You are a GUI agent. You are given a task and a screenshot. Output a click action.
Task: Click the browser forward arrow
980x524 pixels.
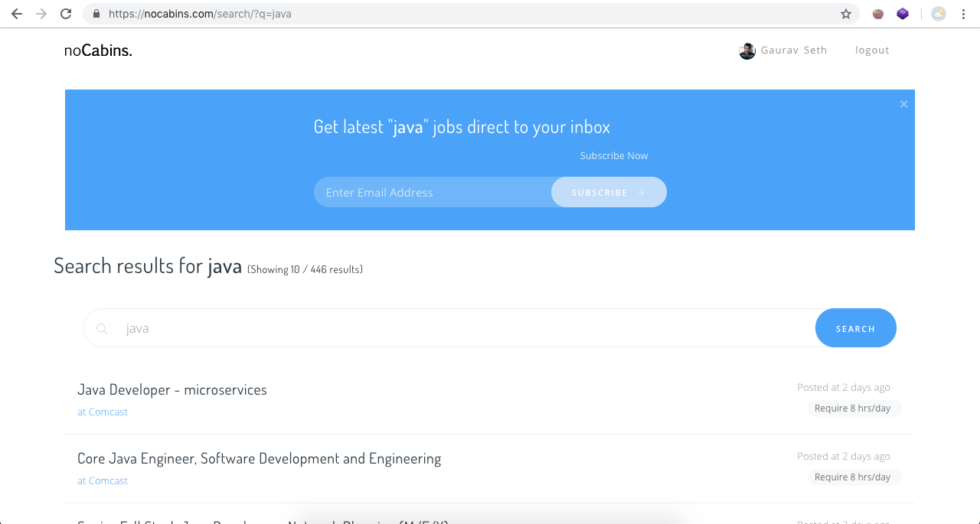click(41, 14)
